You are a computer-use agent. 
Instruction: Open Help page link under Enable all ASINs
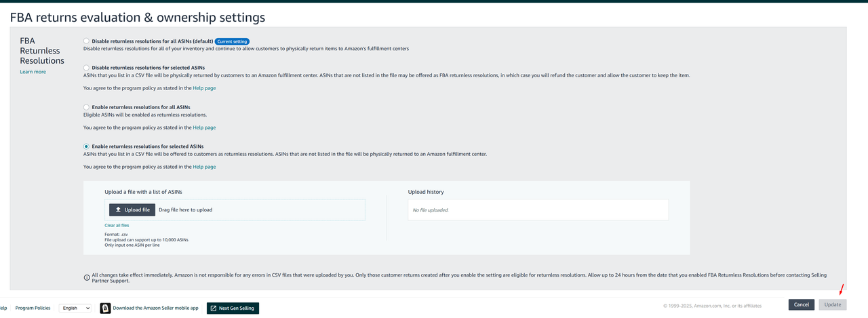204,127
